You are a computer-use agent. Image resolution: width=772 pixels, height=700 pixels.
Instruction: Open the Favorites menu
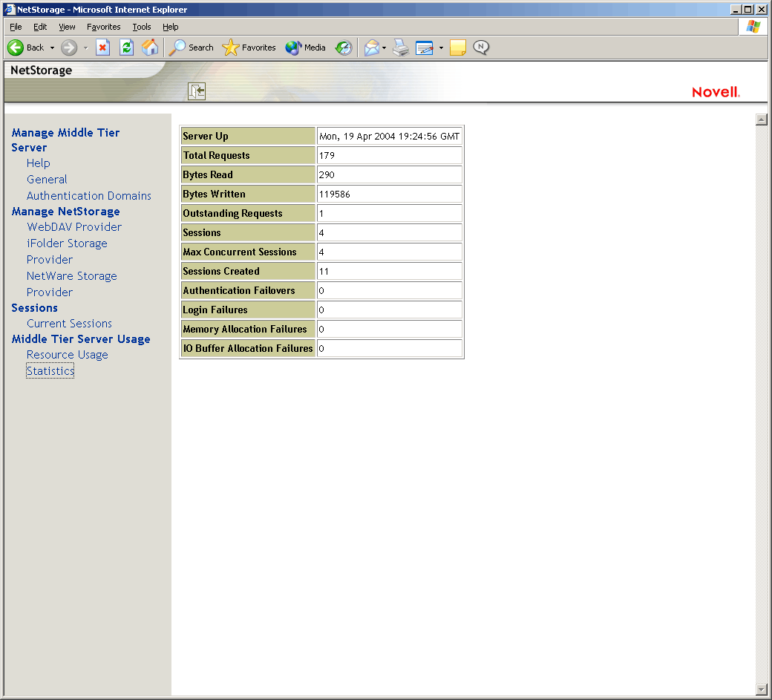pos(103,27)
